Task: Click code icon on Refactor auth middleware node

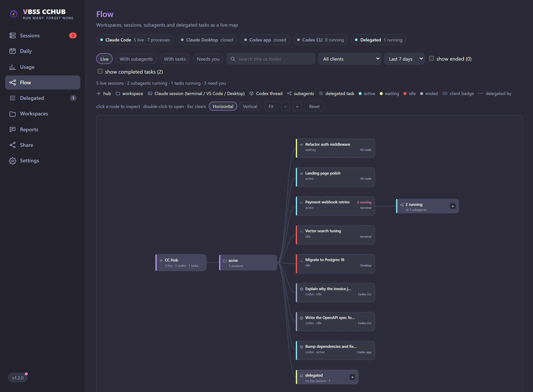Action: point(301,145)
